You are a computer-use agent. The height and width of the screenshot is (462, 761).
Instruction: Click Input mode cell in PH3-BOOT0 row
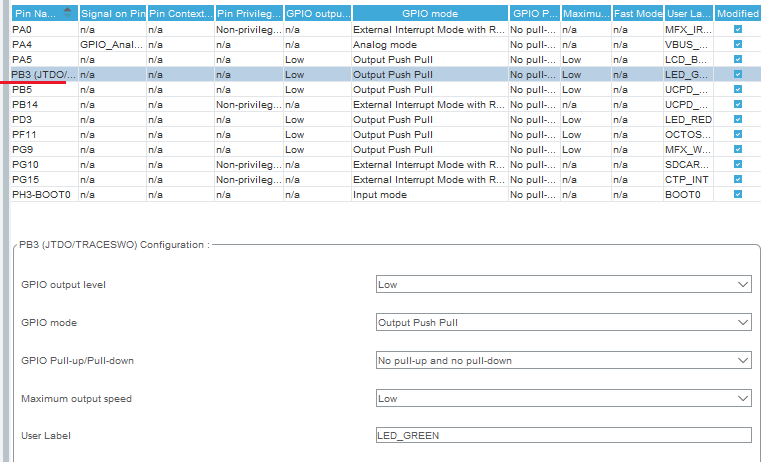pos(430,195)
